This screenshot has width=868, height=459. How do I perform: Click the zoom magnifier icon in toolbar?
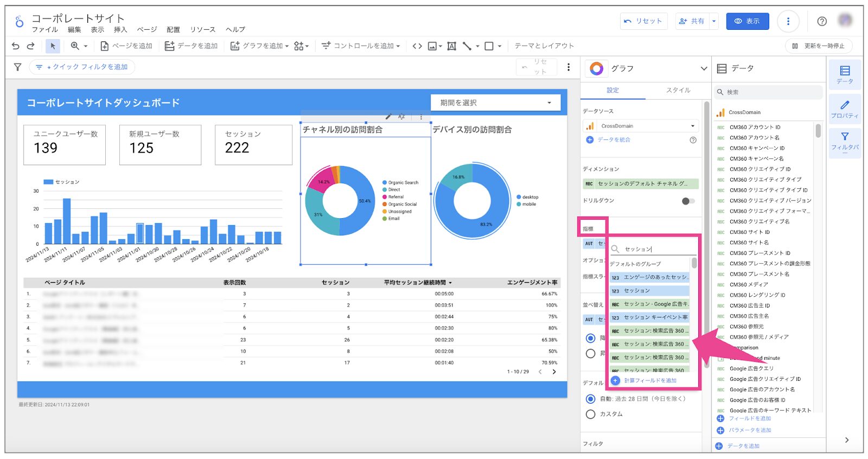[75, 46]
